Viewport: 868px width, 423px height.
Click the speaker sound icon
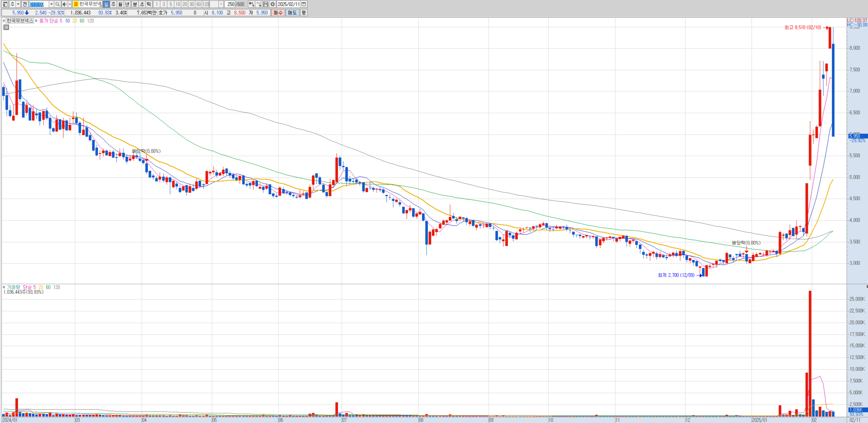click(x=64, y=4)
